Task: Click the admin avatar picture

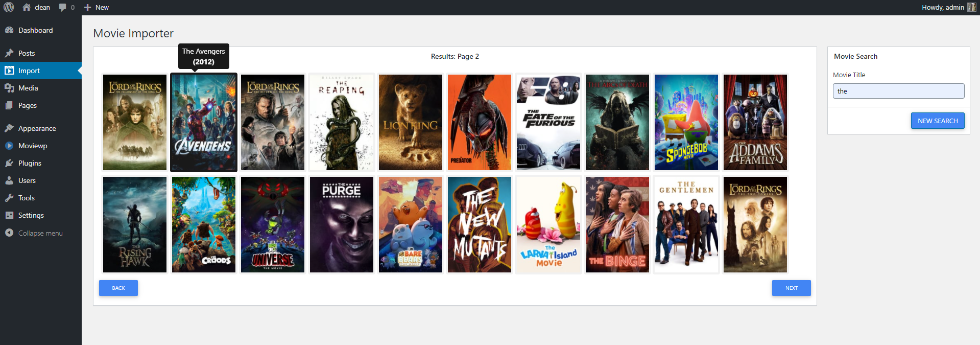Action: (971, 7)
